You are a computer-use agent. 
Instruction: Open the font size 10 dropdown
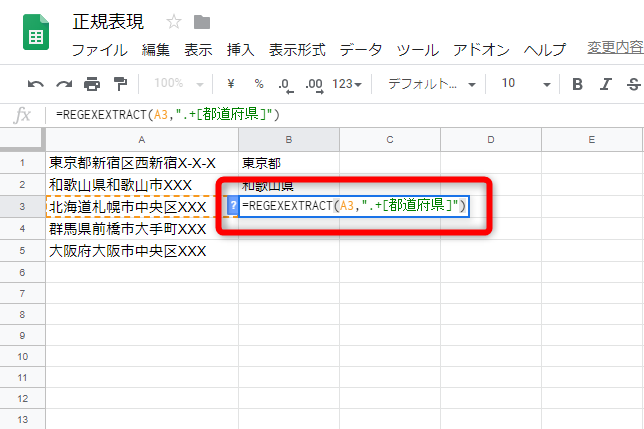[526, 84]
